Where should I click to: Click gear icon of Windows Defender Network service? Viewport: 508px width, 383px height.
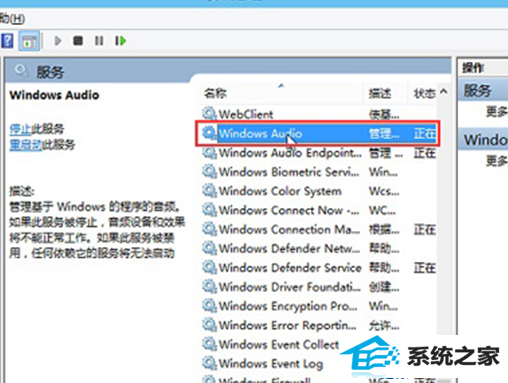pyautogui.click(x=209, y=248)
